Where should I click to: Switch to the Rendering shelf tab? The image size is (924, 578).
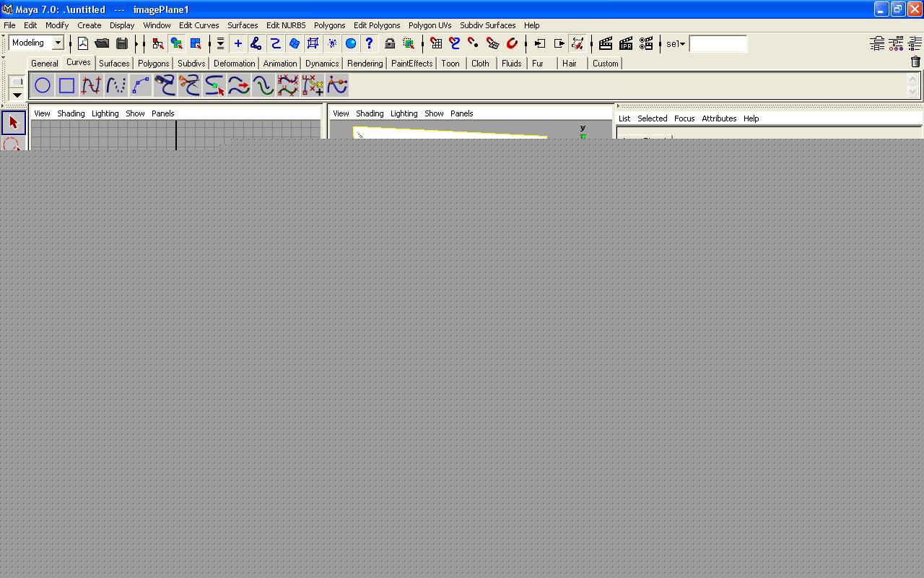[x=365, y=63]
